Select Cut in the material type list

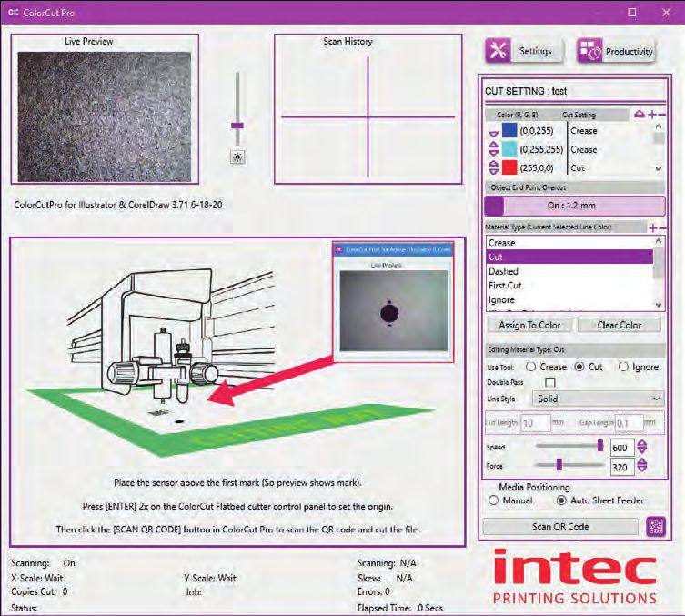pos(569,257)
